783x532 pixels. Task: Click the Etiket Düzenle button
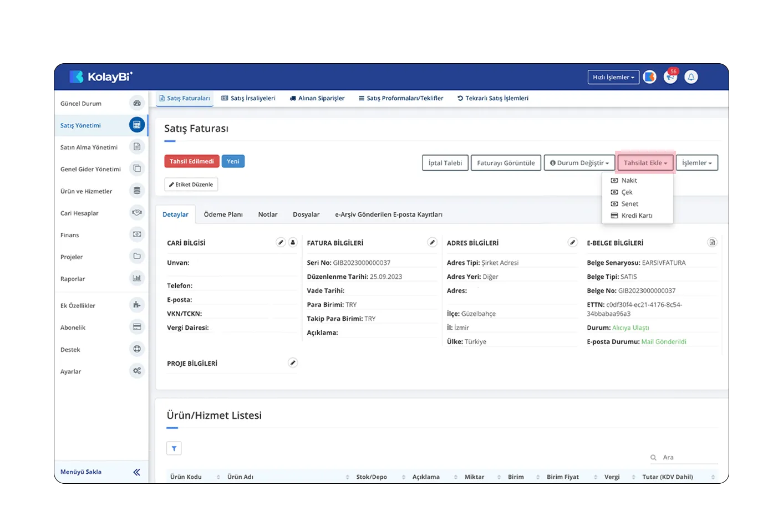click(191, 185)
